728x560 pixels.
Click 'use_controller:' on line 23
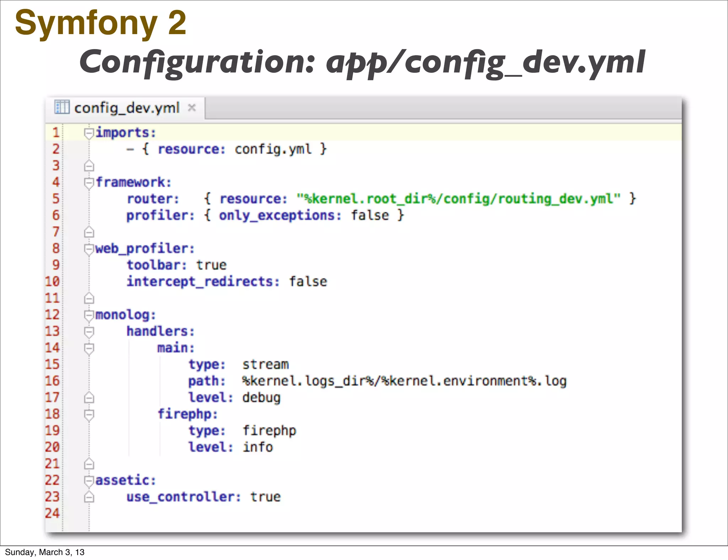coord(184,497)
